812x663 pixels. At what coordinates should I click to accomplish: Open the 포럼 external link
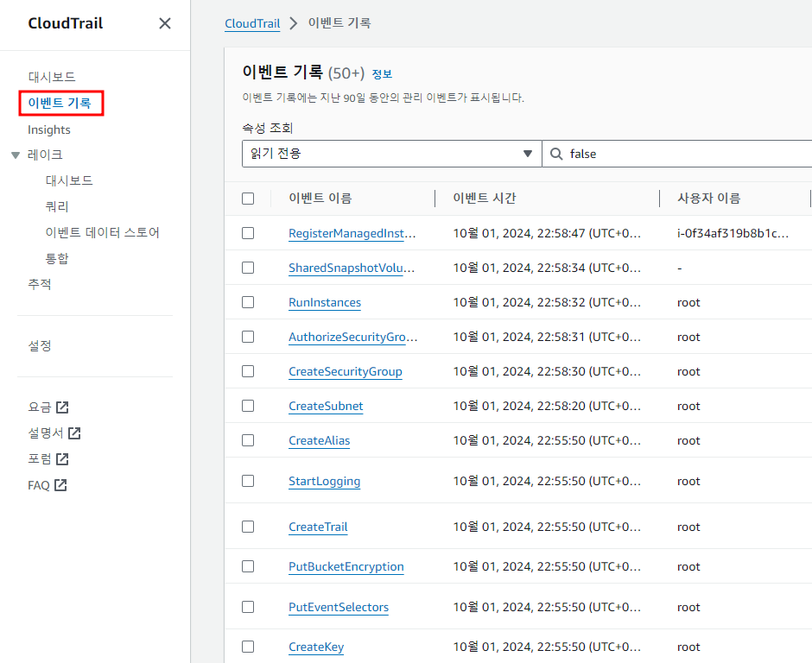click(x=48, y=459)
